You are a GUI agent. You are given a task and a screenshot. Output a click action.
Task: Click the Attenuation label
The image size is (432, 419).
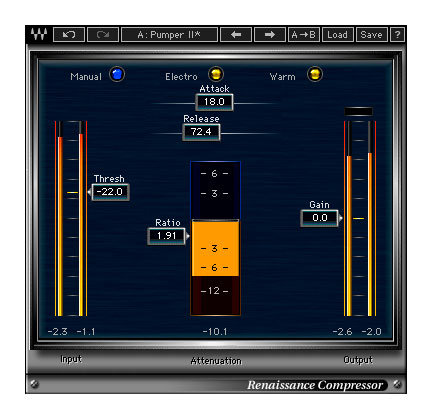point(216,361)
